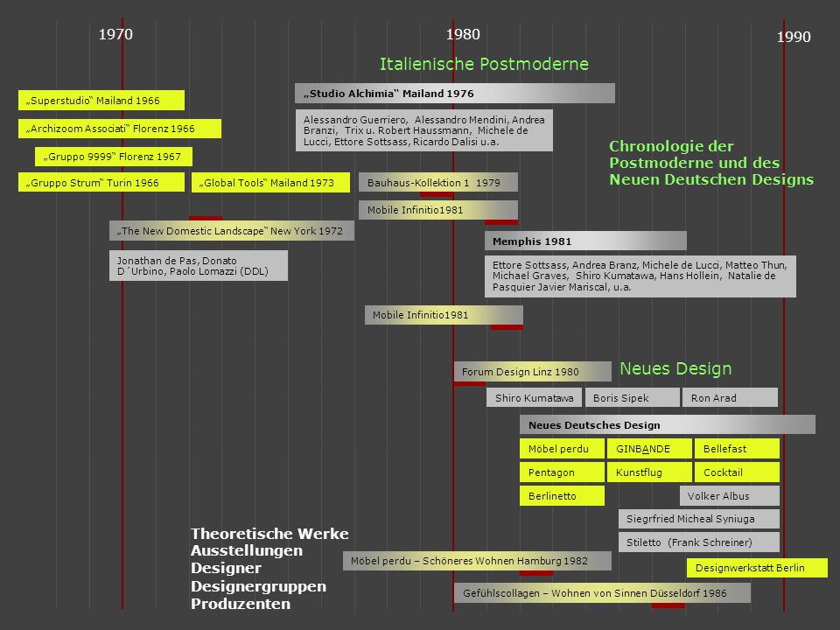
Task: Click the "Gruppo 9999" Florenz 1967 label
Action: pos(114,157)
